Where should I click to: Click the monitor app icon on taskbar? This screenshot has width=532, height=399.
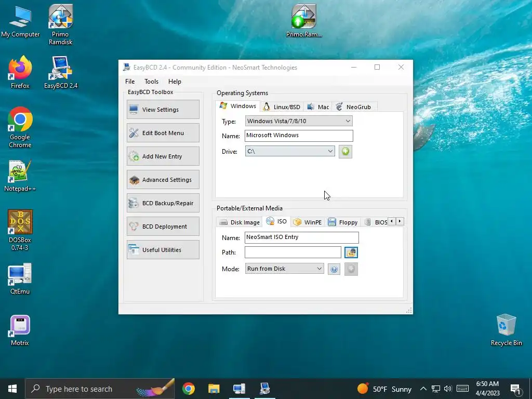click(239, 389)
